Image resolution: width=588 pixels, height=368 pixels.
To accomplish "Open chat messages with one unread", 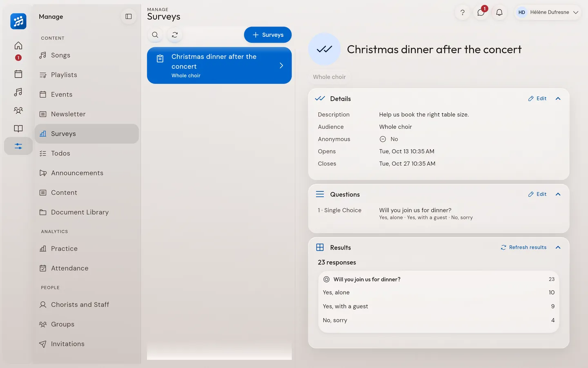I will 481,13.
